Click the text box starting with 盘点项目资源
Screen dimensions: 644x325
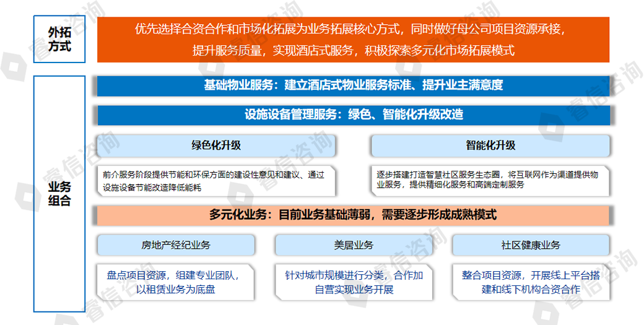click(176, 282)
